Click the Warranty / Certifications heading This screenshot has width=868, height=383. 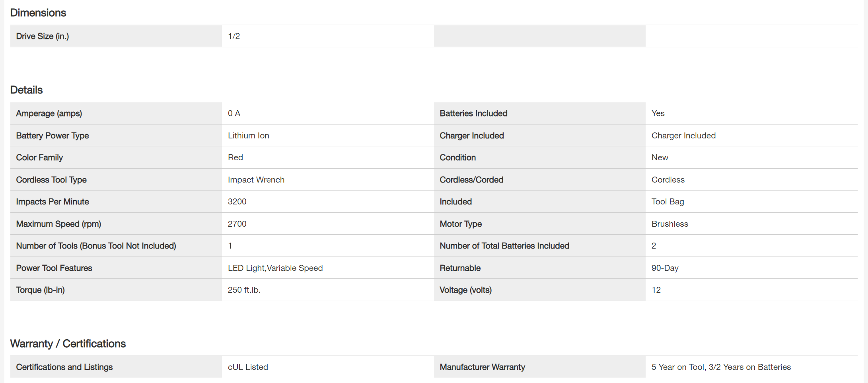pos(68,344)
